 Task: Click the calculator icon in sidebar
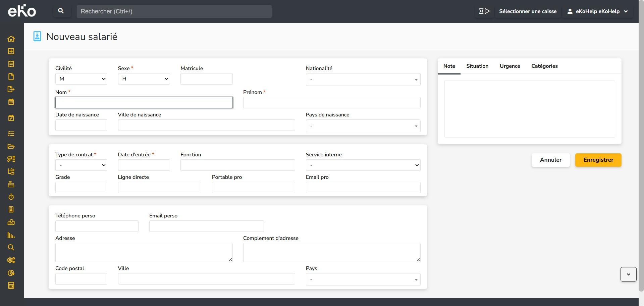coord(11,286)
